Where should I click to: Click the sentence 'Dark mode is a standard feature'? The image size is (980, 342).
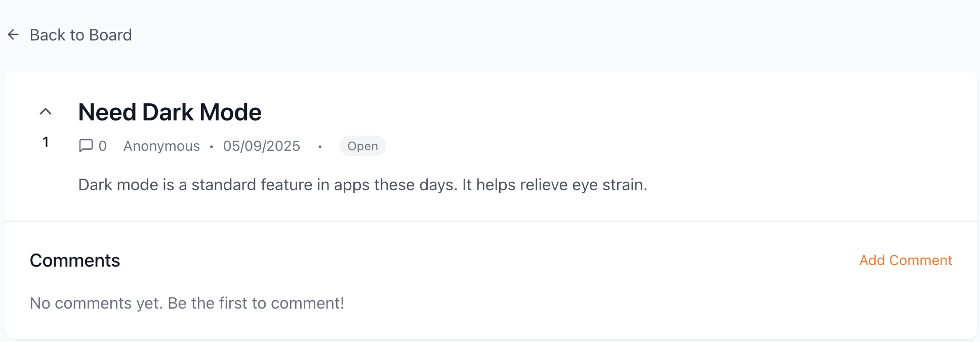point(268,185)
